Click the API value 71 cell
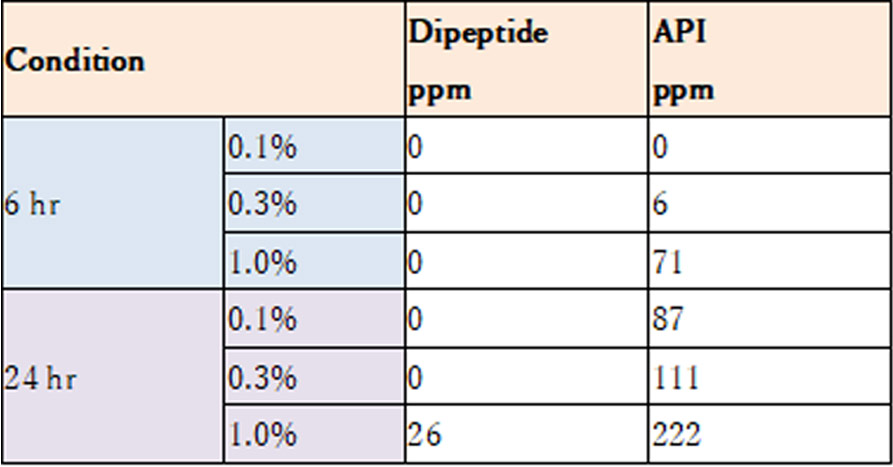The height and width of the screenshot is (467, 893). 771,261
